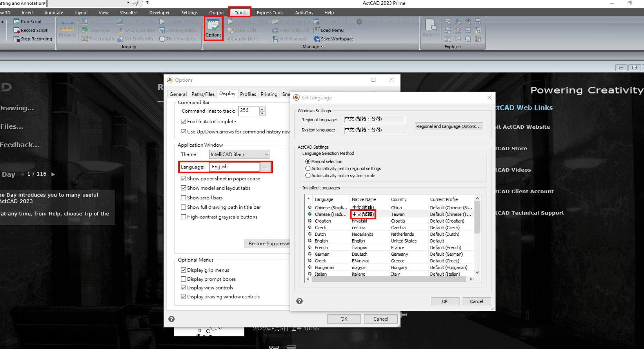
Task: Open the Theme dropdown
Action: 239,154
